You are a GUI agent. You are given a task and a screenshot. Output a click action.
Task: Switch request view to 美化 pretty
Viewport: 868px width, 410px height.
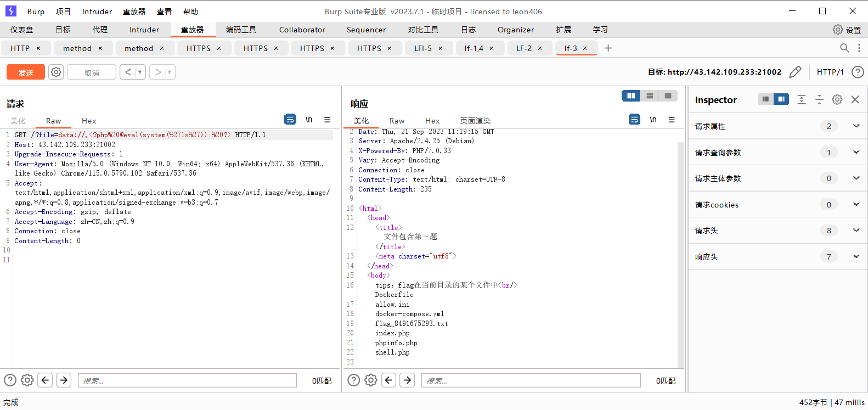point(18,121)
